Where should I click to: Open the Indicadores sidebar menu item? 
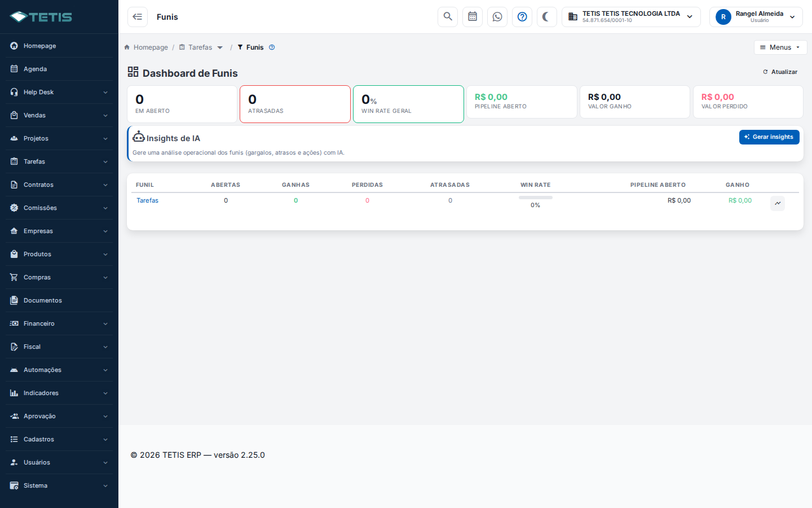tap(59, 393)
